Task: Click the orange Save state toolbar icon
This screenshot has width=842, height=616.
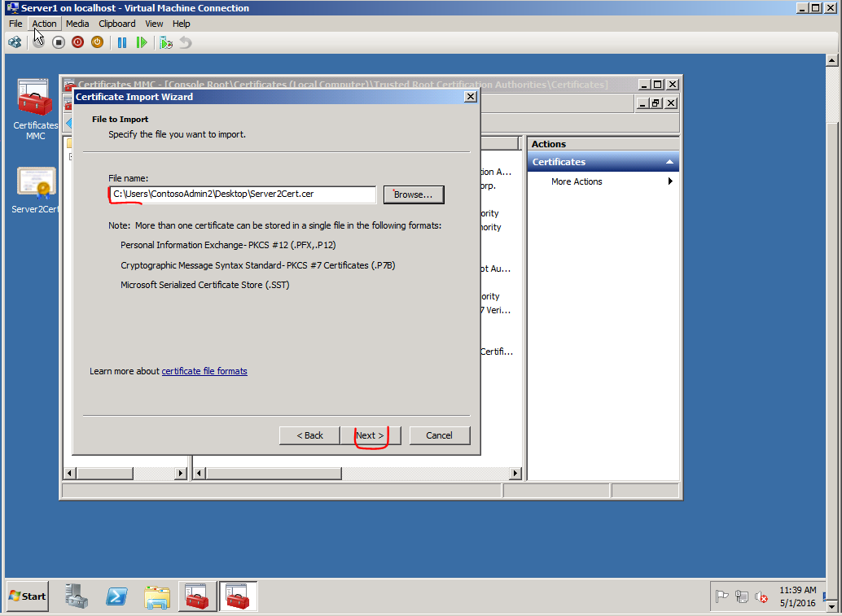Action: [x=97, y=42]
